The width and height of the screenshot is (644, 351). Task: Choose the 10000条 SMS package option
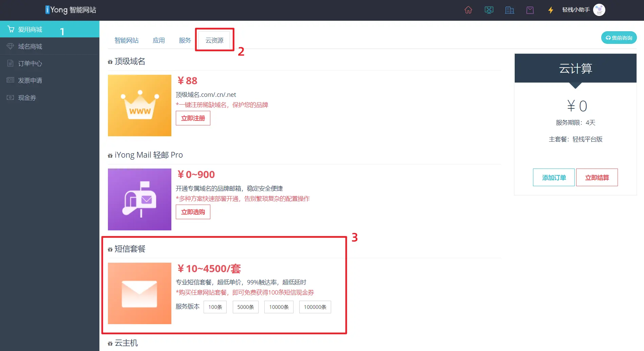point(279,307)
